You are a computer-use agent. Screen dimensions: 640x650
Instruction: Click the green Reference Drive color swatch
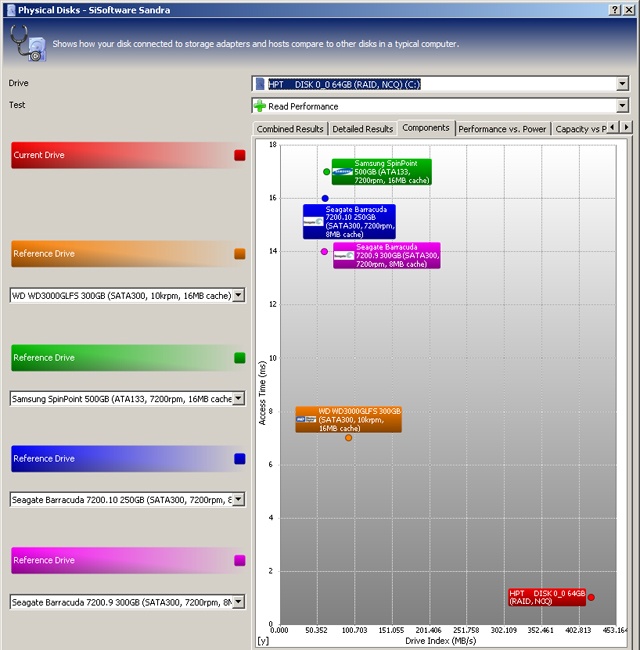(240, 358)
